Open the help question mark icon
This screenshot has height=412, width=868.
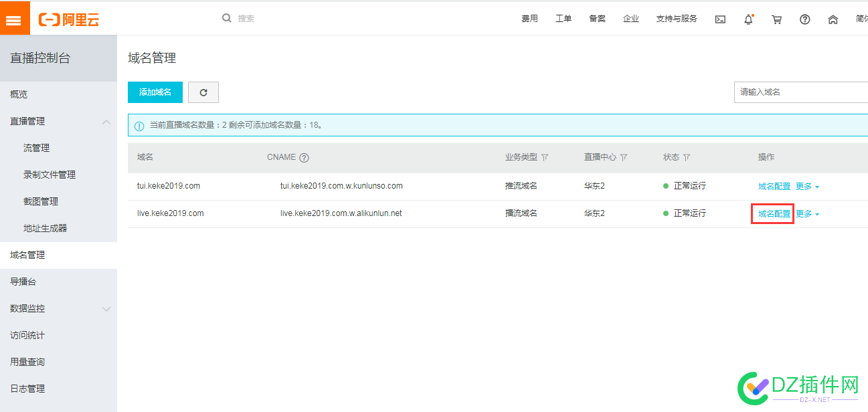tap(805, 19)
